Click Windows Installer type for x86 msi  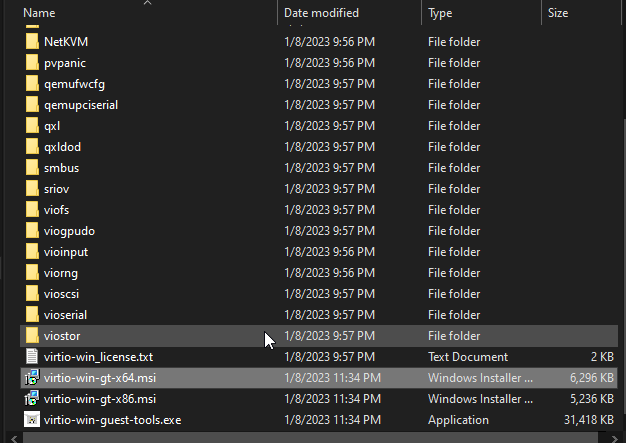(480, 399)
